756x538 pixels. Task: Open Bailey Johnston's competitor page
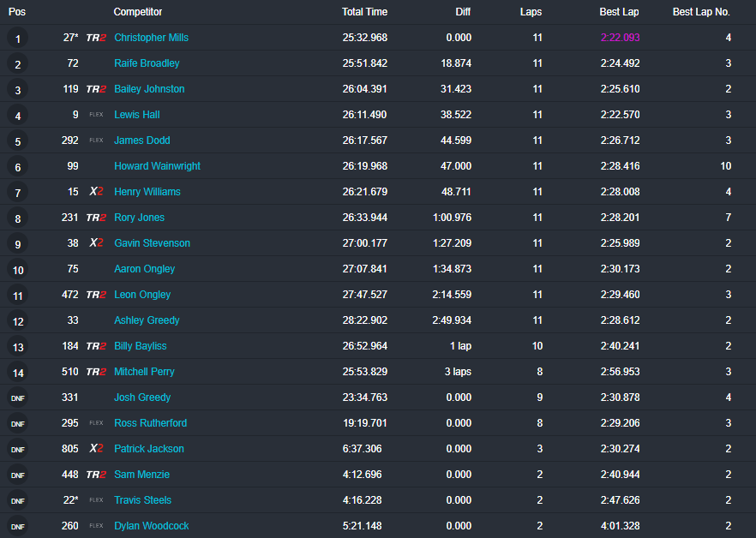pos(149,89)
